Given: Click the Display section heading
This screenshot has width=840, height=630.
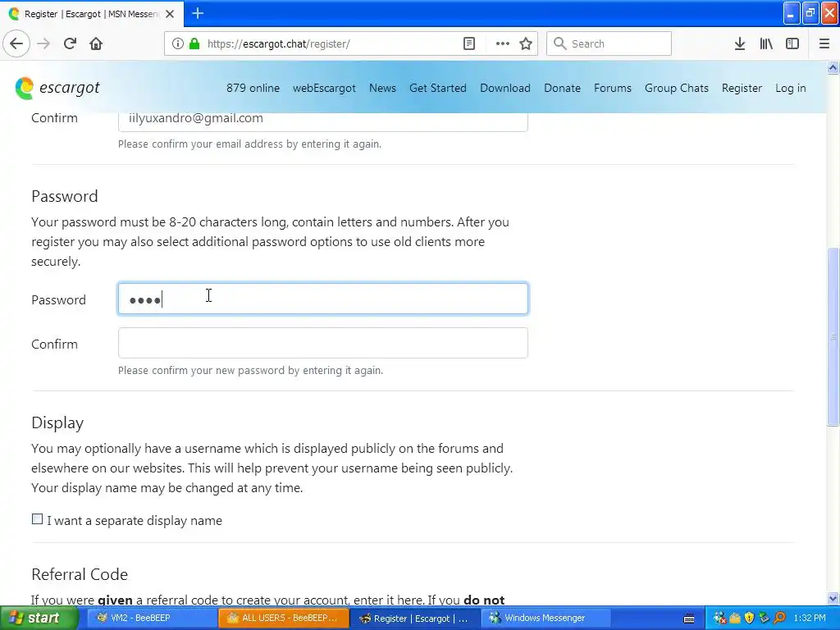Looking at the screenshot, I should pos(57,422).
